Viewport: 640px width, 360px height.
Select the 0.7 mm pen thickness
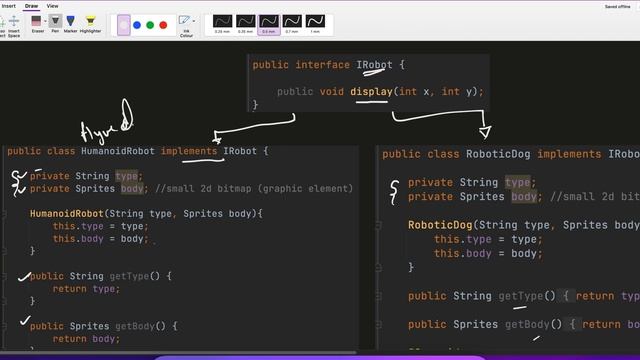[x=292, y=24]
